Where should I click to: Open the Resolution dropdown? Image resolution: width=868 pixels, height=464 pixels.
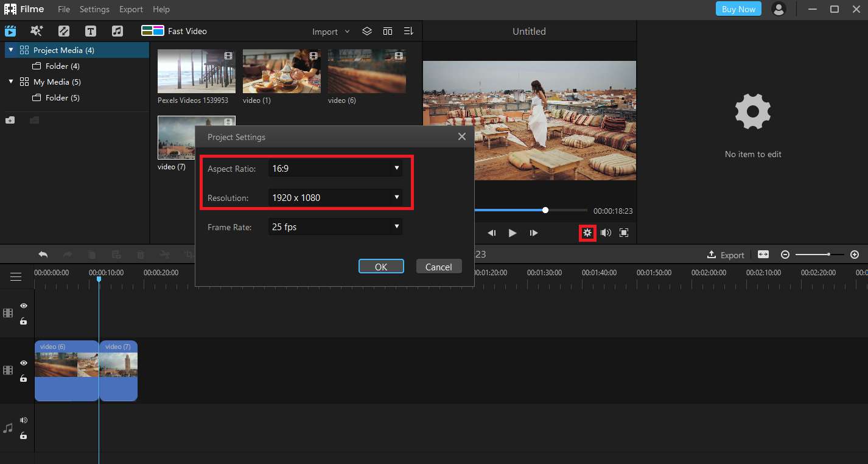point(335,197)
